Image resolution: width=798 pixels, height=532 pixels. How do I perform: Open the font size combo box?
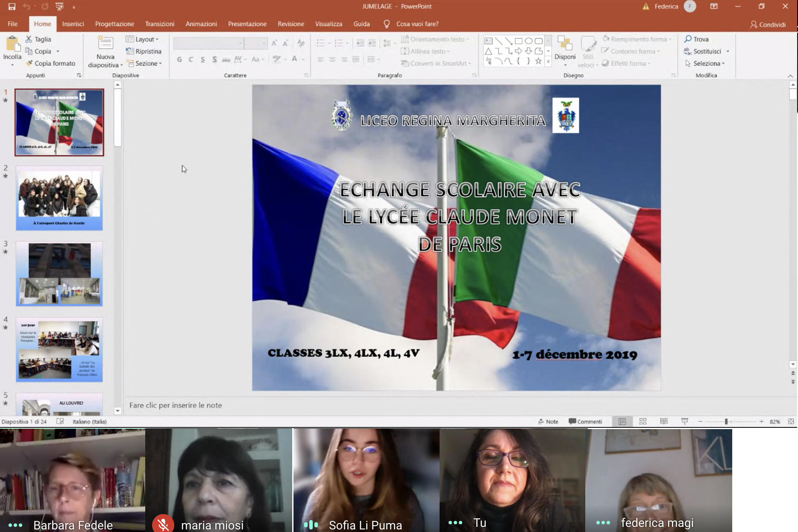tap(255, 43)
